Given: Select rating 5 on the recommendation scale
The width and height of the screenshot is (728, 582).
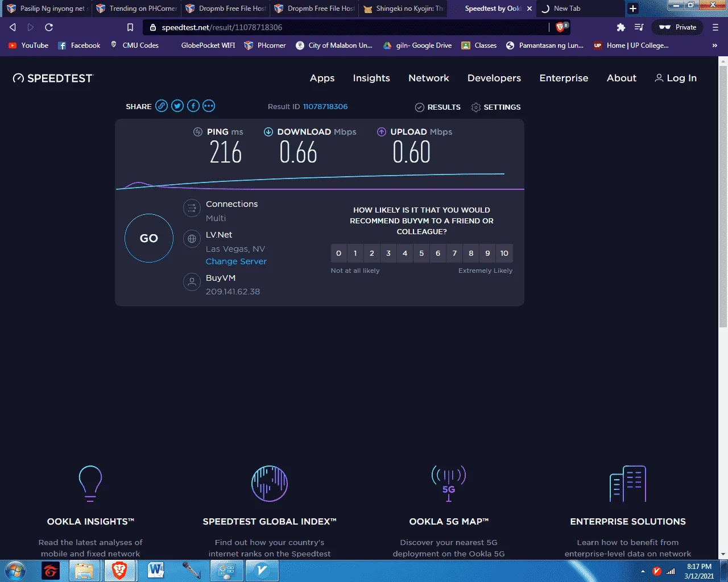Looking at the screenshot, I should point(421,253).
